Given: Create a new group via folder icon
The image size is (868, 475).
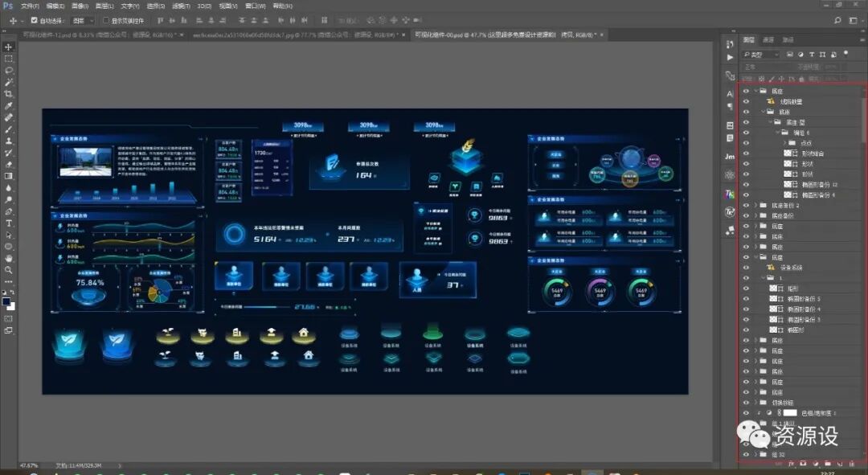Looking at the screenshot, I should coord(828,463).
